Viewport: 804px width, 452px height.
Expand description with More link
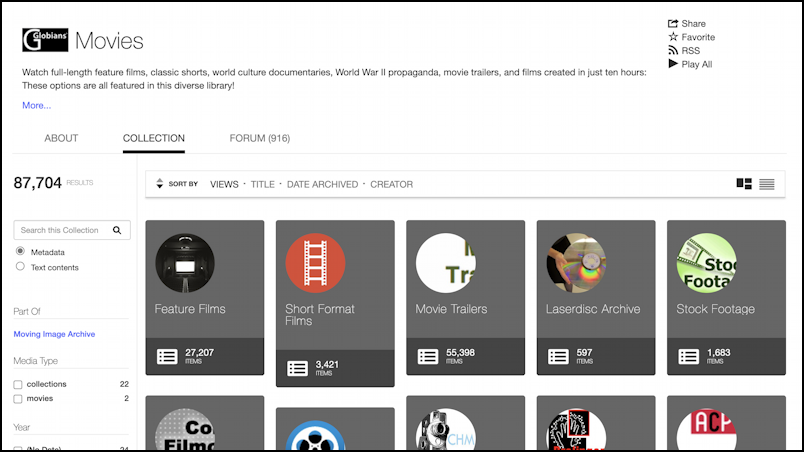36,105
